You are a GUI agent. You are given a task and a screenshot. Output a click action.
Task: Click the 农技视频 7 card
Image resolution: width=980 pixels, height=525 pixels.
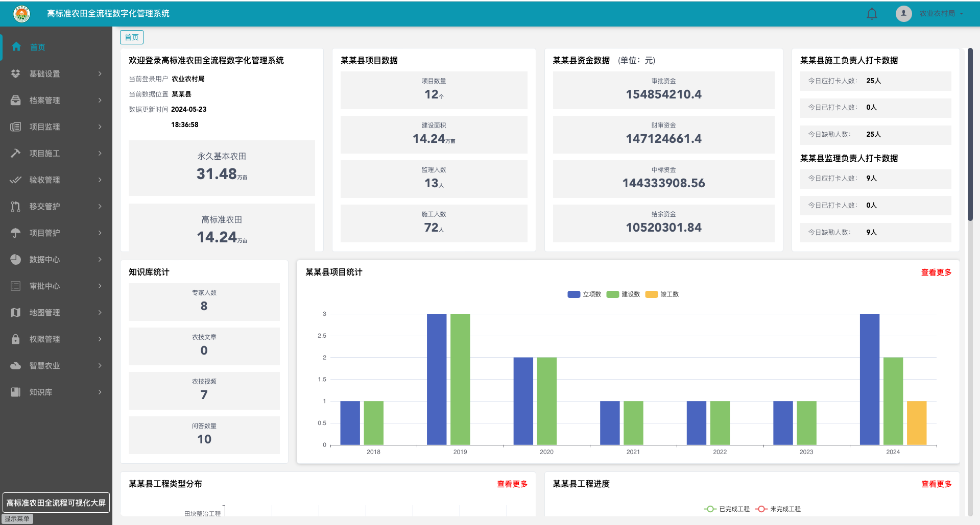tap(204, 391)
